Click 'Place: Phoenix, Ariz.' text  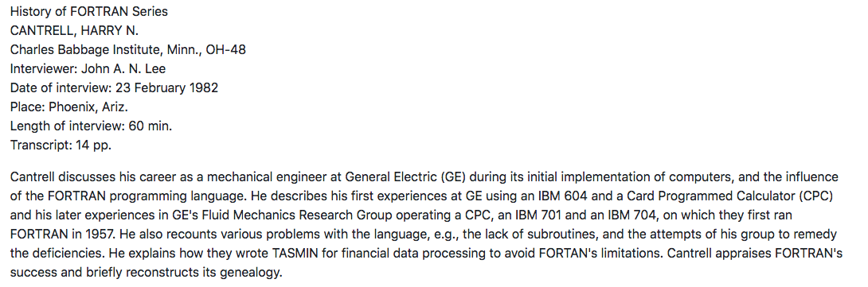click(x=69, y=107)
